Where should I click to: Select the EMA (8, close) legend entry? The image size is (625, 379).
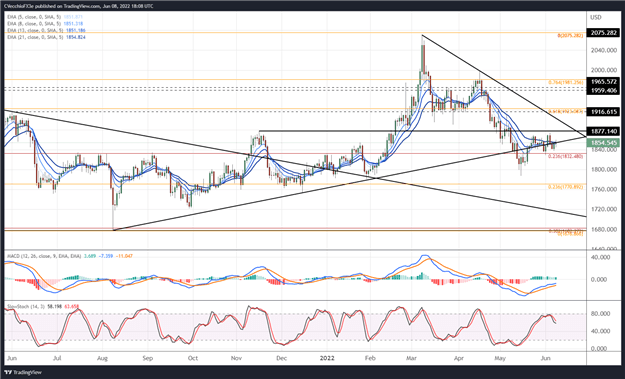click(x=46, y=24)
